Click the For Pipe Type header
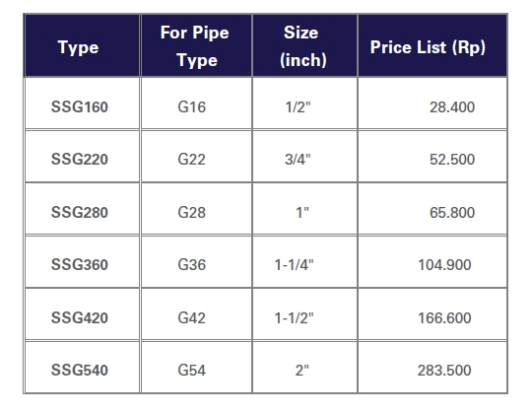The image size is (532, 413). 196,45
